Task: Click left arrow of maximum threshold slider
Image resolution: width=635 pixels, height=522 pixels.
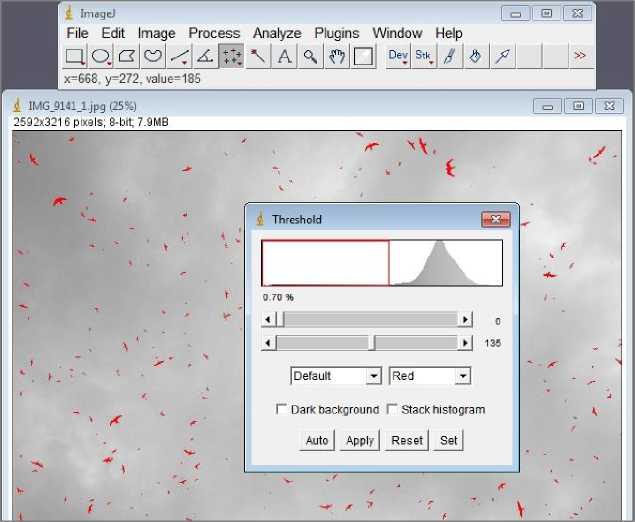Action: click(268, 343)
